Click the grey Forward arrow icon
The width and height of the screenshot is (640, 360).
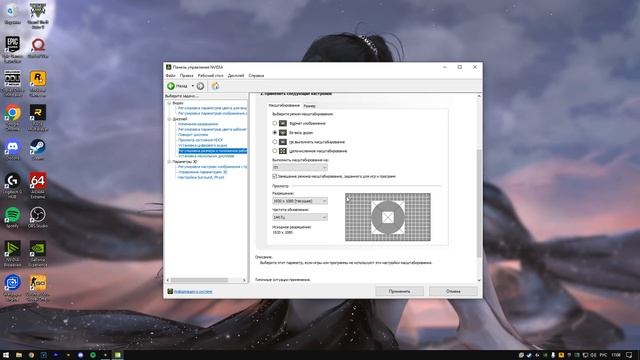(200, 86)
